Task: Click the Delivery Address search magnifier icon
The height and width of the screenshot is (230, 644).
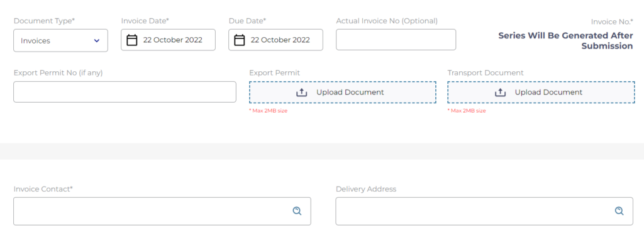Action: (619, 211)
